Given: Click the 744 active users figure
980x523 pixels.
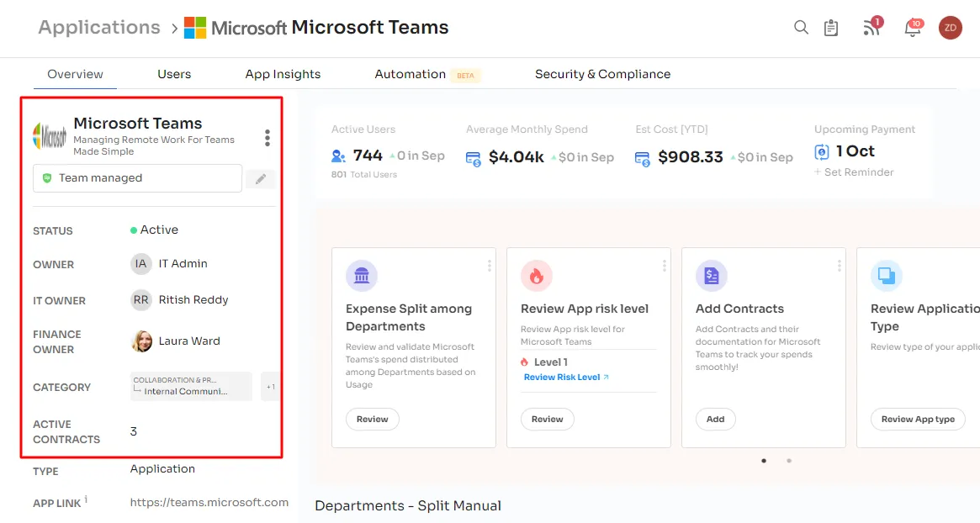Looking at the screenshot, I should click(368, 155).
